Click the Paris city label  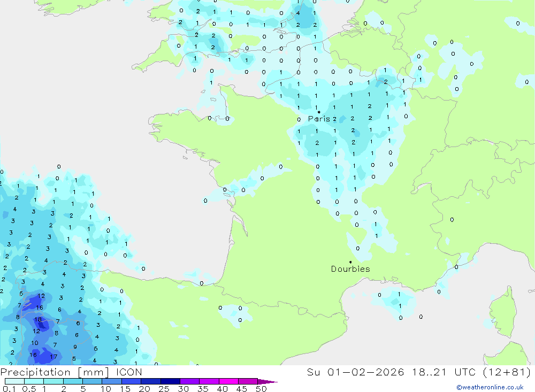click(319, 119)
